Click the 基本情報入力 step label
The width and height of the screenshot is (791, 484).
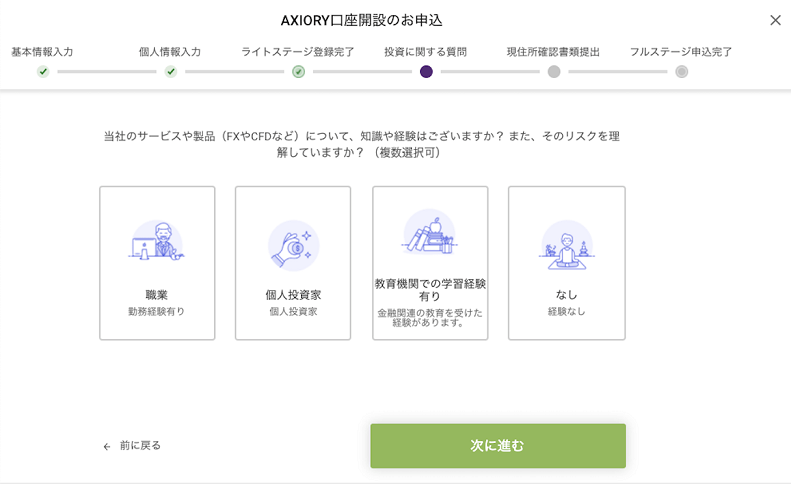[42, 52]
